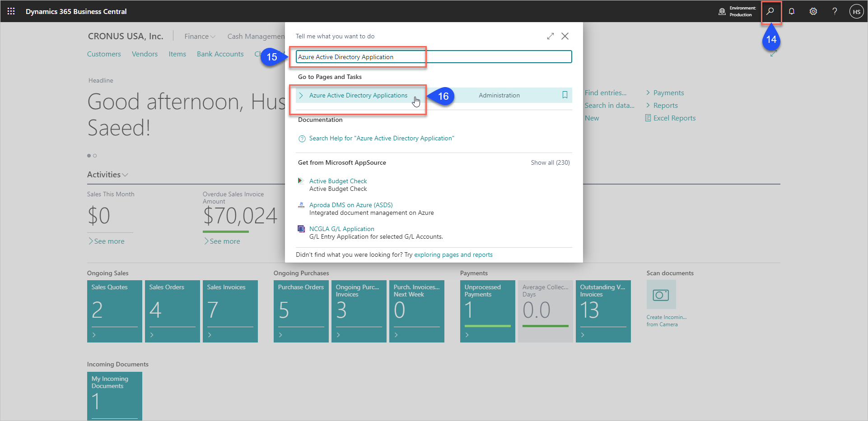The image size is (868, 421).
Task: Bookmark the Azure Active Directory Applications result
Action: (565, 95)
